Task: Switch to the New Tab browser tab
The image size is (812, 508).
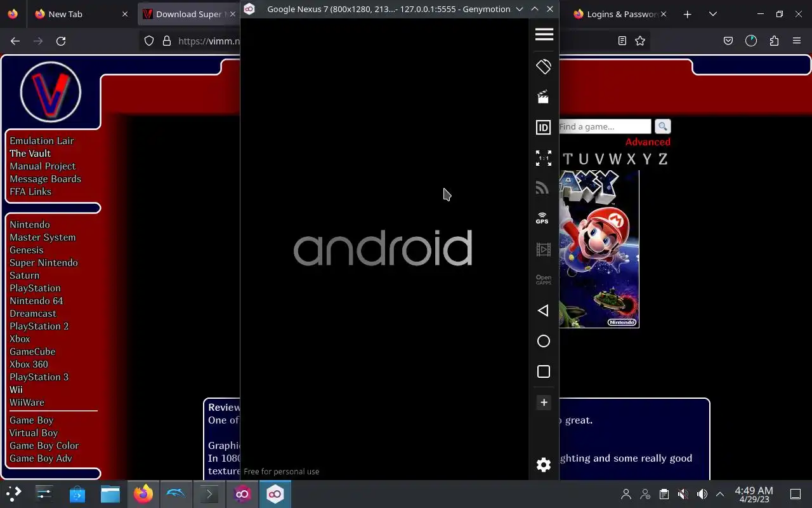Action: (81, 14)
